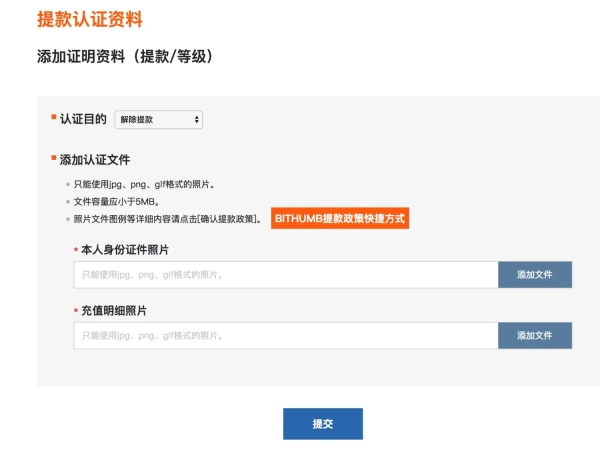Screen dimensions: 600x449
Task: Click the 添加认证文件 section label
Action: [95, 160]
